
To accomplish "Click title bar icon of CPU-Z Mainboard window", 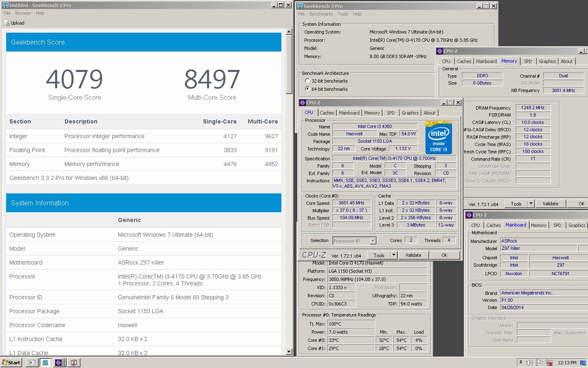I will tap(469, 215).
